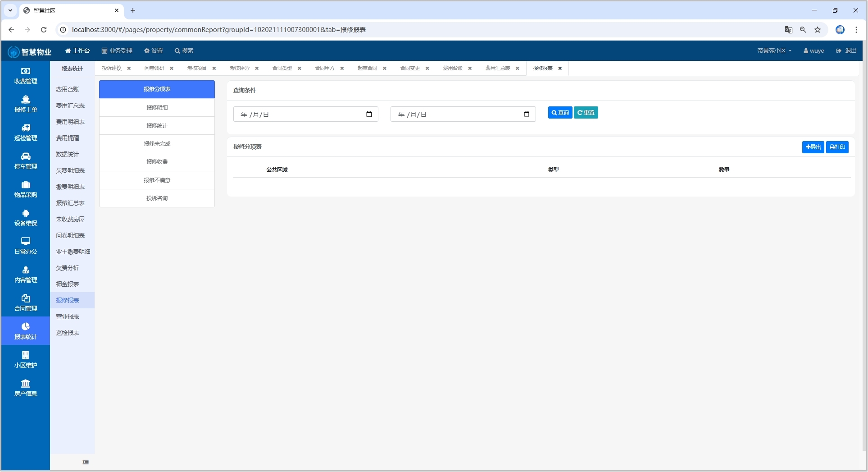Open 收费管理 in the left sidebar
The image size is (868, 472).
(x=26, y=76)
